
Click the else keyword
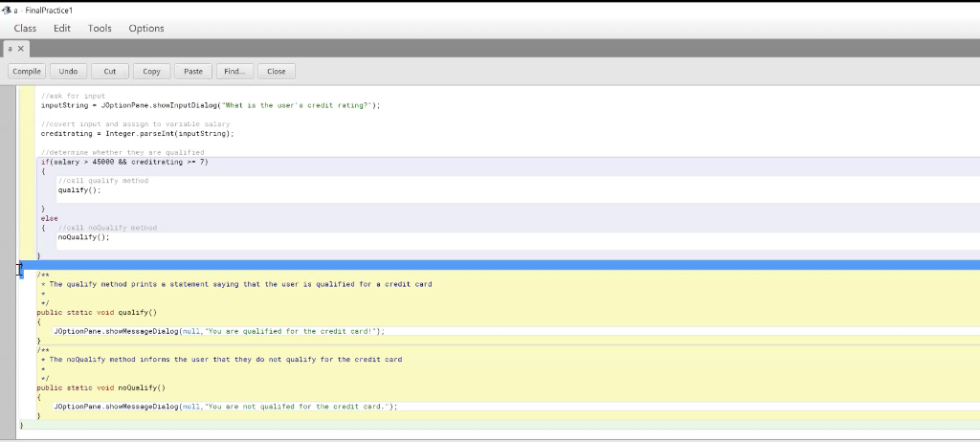[x=50, y=218]
